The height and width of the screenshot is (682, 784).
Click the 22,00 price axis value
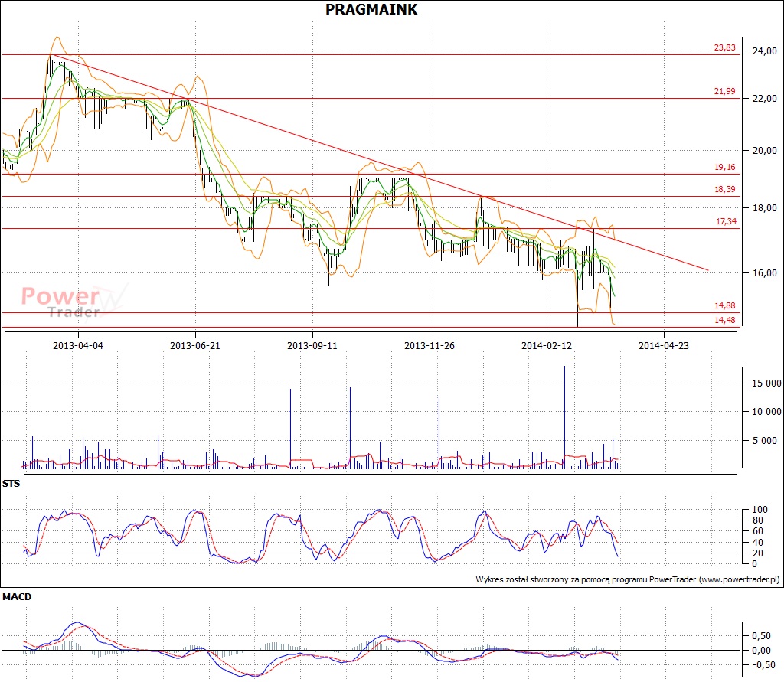point(765,99)
